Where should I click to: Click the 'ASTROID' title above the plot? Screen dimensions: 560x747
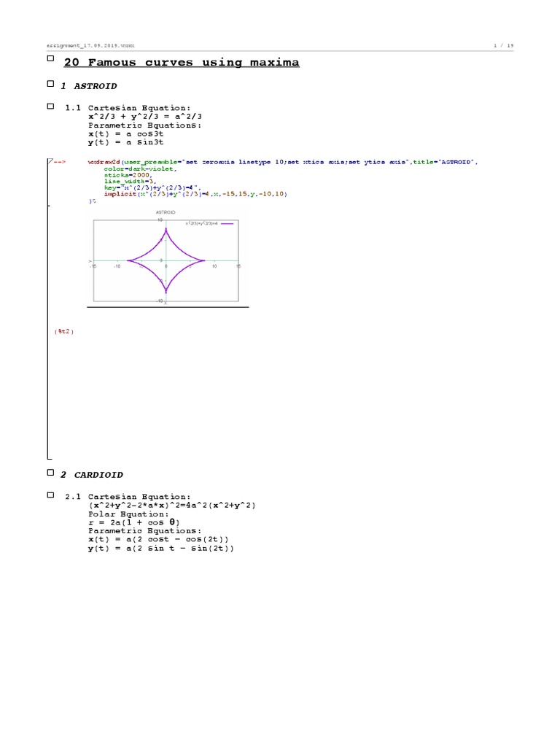tap(166, 212)
